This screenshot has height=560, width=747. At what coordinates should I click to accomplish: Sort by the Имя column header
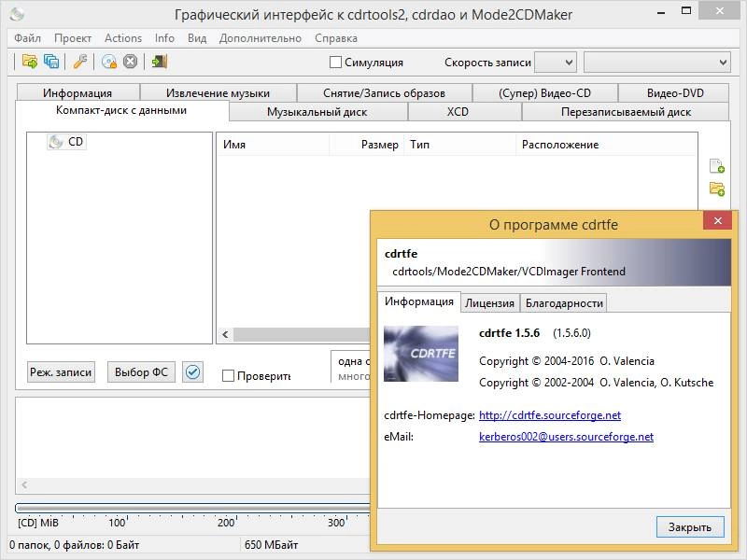click(x=273, y=145)
